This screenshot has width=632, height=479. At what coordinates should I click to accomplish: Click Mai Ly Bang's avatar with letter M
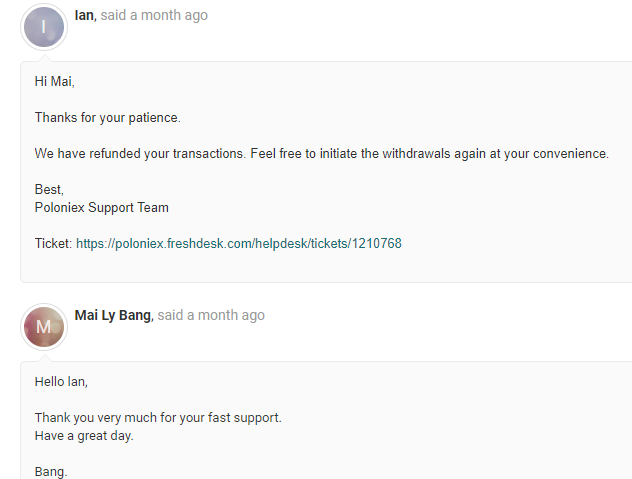(44, 327)
